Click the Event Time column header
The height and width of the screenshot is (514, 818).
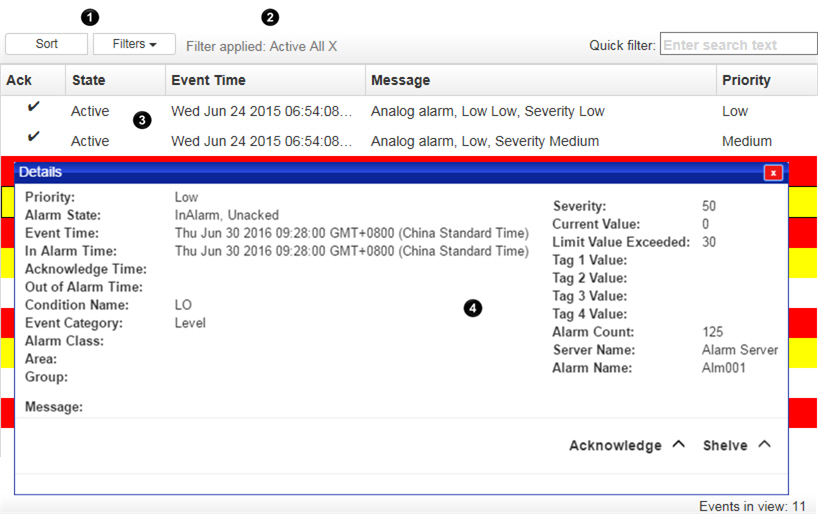point(208,80)
